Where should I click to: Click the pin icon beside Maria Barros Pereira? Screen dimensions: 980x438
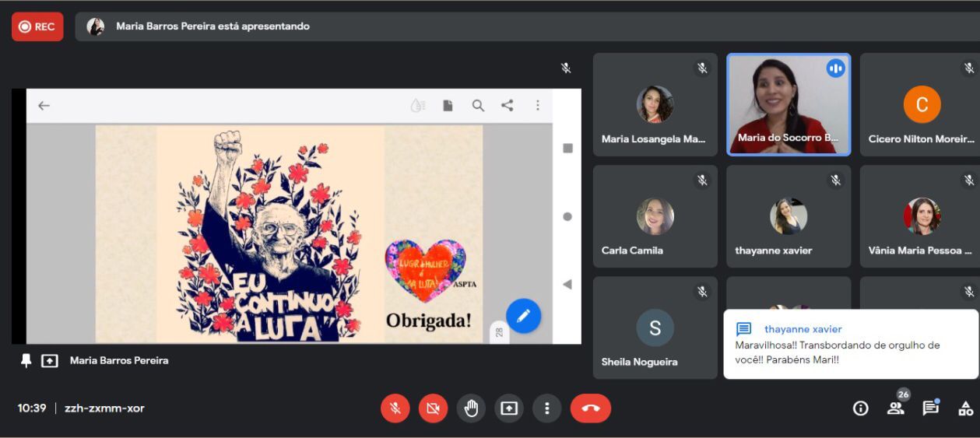[26, 361]
